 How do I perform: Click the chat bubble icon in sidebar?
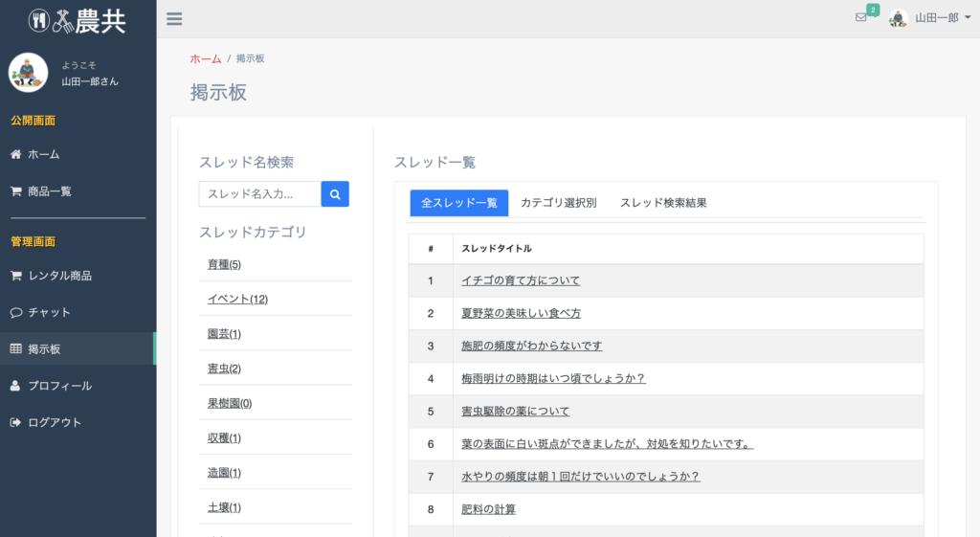[16, 313]
